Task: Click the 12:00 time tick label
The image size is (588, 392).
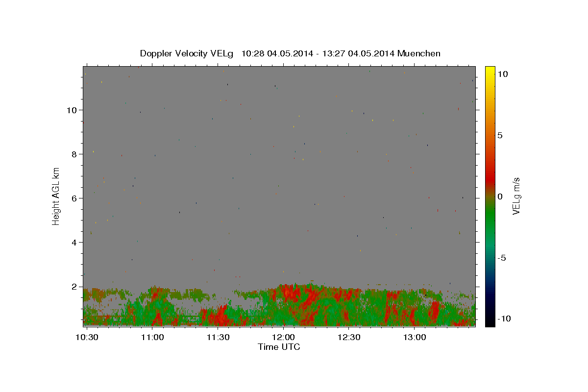Action: [283, 337]
